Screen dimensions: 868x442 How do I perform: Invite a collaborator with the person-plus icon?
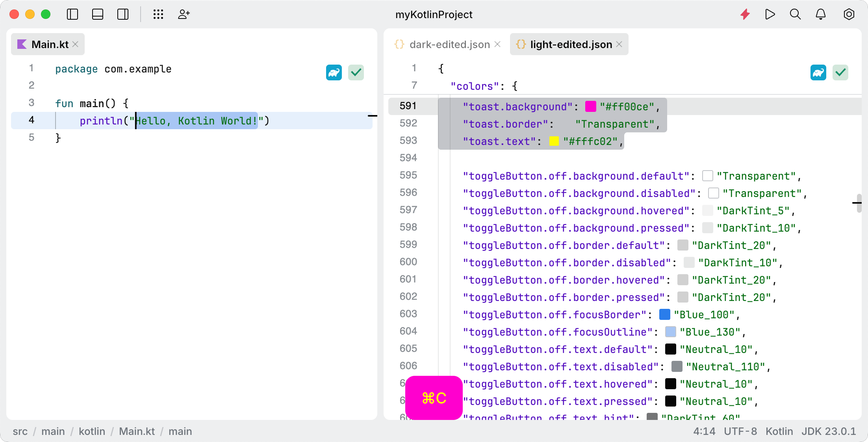(184, 14)
